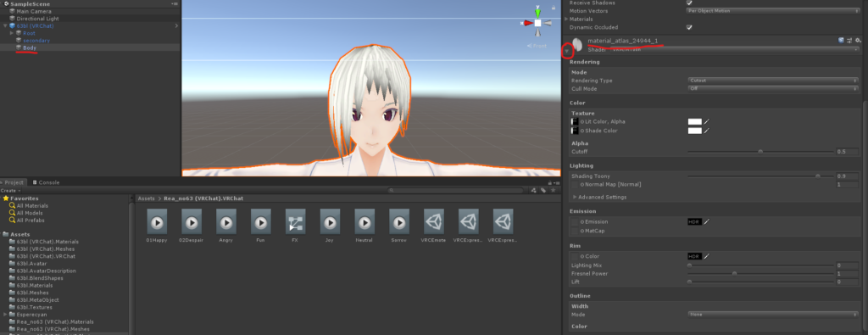The width and height of the screenshot is (868, 335).
Task: Select the Fun animation clip asset
Action: click(x=261, y=222)
